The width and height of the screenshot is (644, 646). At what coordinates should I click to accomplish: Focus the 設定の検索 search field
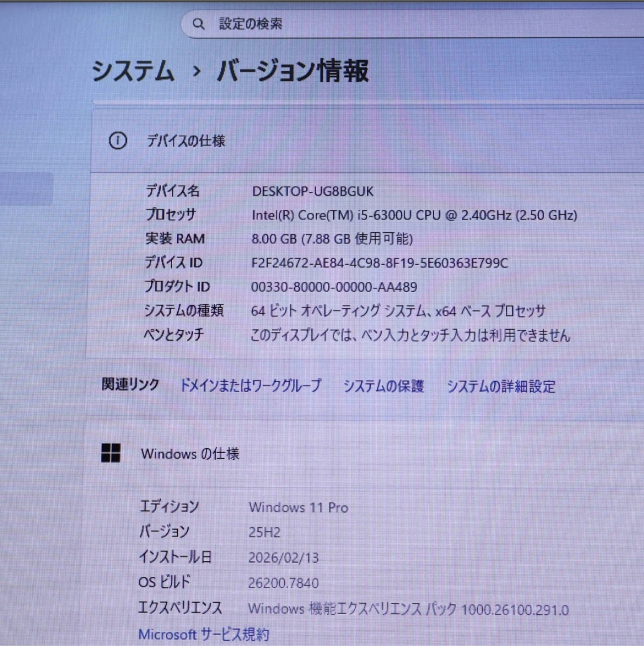tap(413, 24)
